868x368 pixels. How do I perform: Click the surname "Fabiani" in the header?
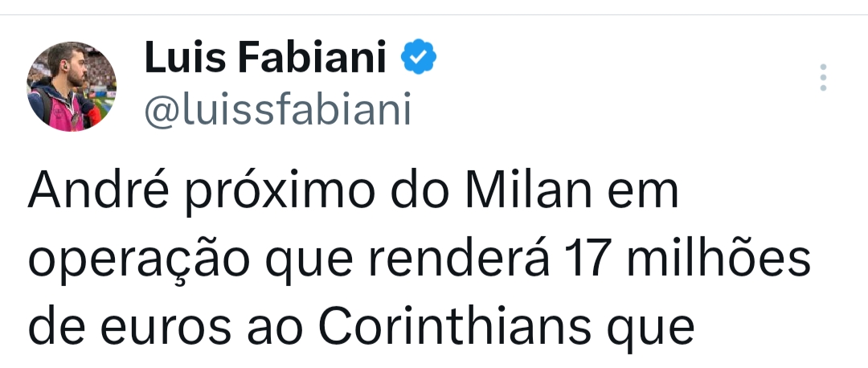pyautogui.click(x=307, y=59)
